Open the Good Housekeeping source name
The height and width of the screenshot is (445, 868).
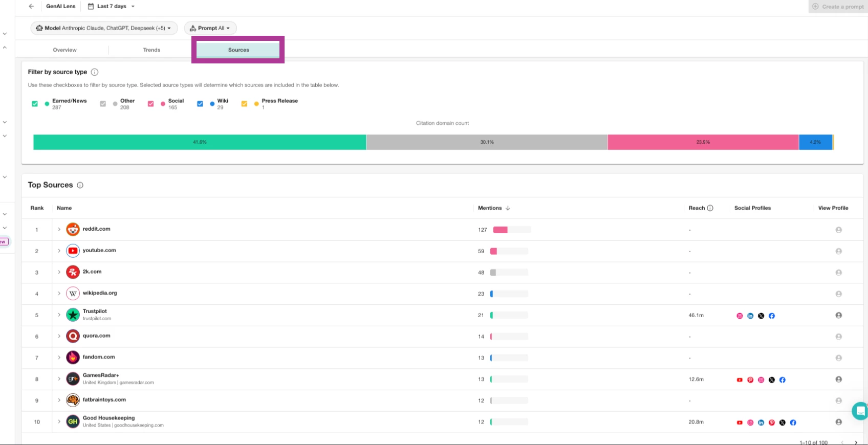(x=109, y=418)
